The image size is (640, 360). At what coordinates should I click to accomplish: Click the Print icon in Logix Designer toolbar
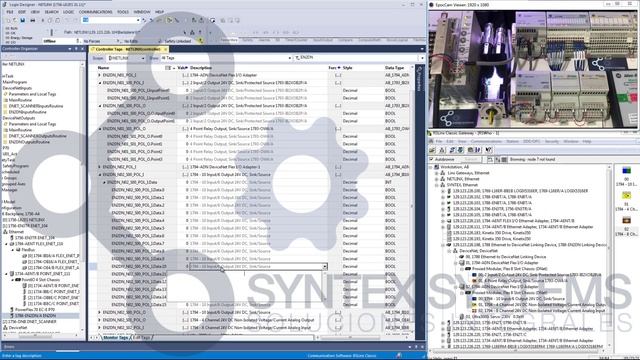[33, 20]
